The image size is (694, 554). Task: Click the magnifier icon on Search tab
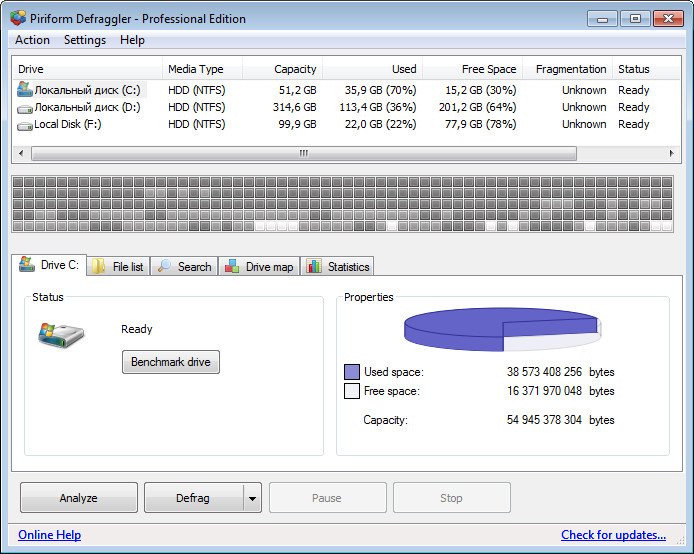point(164,266)
